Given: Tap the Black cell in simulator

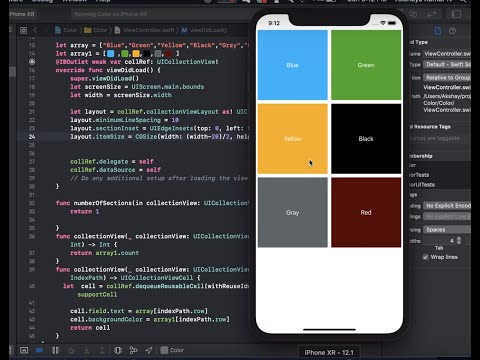Looking at the screenshot, I should [366, 139].
